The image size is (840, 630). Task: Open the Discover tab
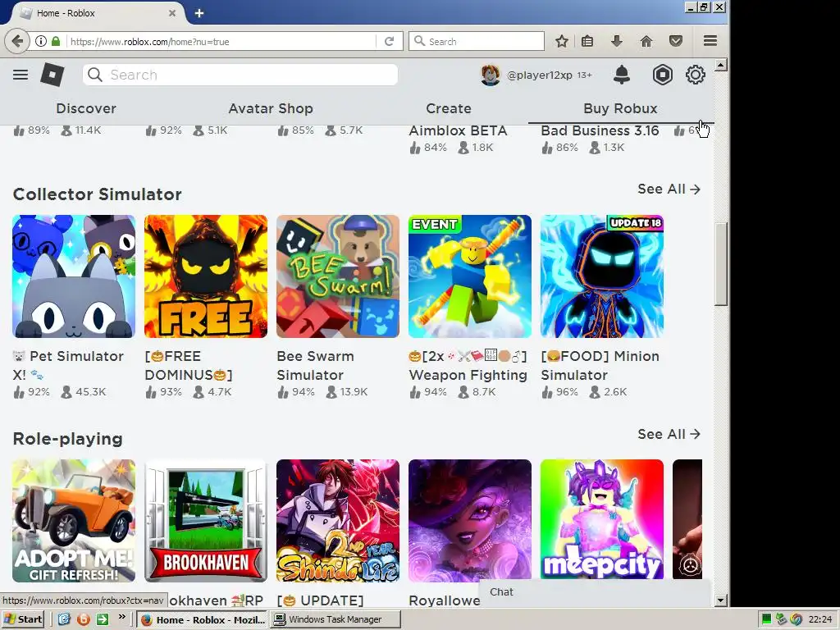click(86, 108)
